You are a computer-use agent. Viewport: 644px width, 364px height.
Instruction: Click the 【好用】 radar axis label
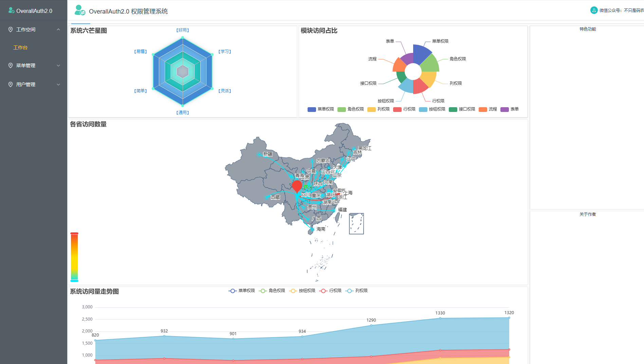183,30
